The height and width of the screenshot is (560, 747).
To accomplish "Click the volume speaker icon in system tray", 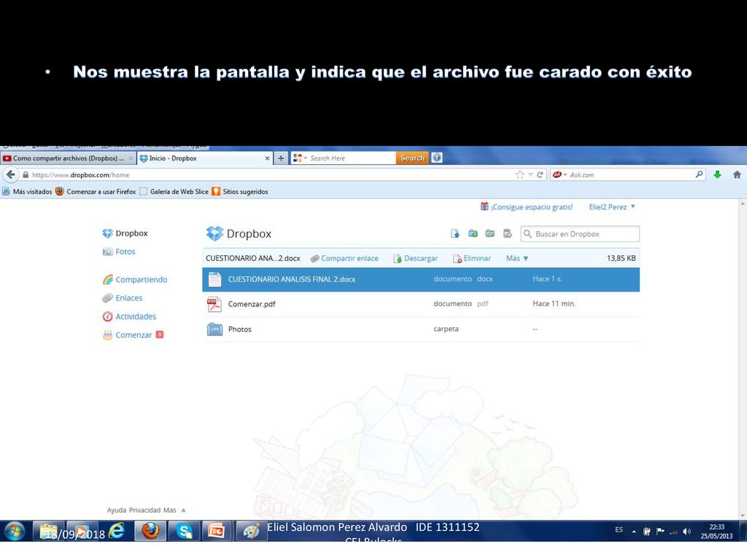I will pos(686,531).
